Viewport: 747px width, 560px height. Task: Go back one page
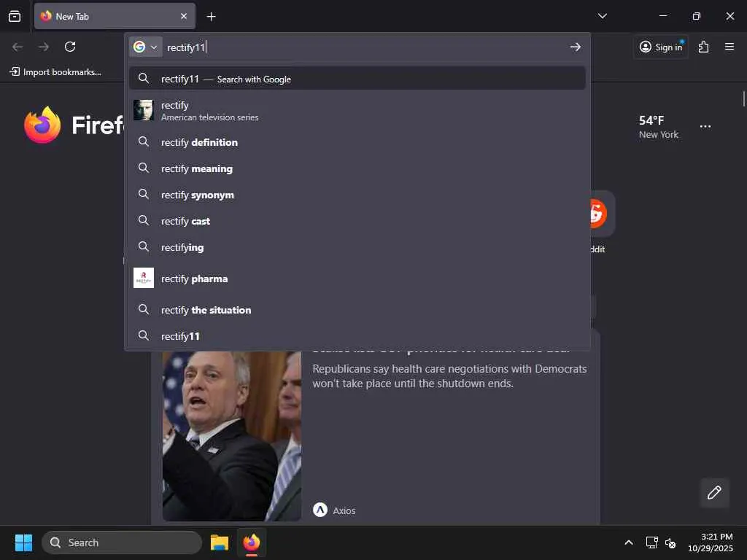[18, 47]
